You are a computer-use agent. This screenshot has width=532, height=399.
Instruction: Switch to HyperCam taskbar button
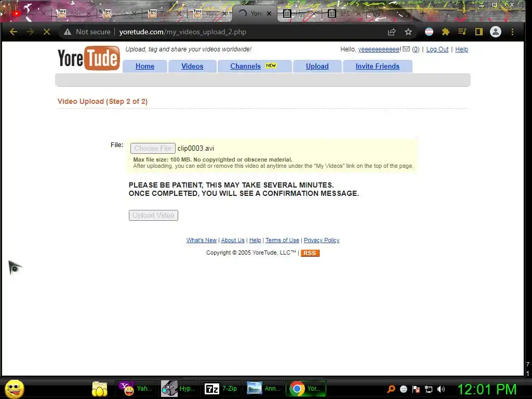tap(179, 389)
